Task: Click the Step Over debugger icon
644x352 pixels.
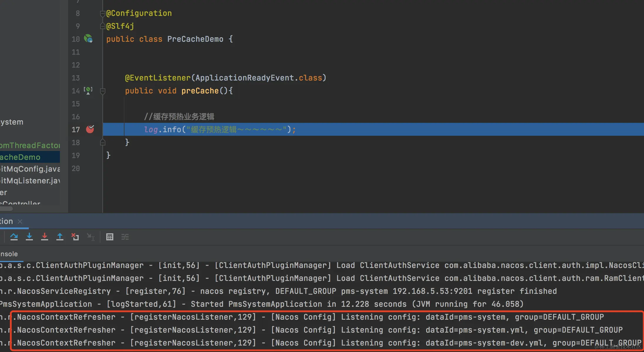Action: click(x=14, y=237)
